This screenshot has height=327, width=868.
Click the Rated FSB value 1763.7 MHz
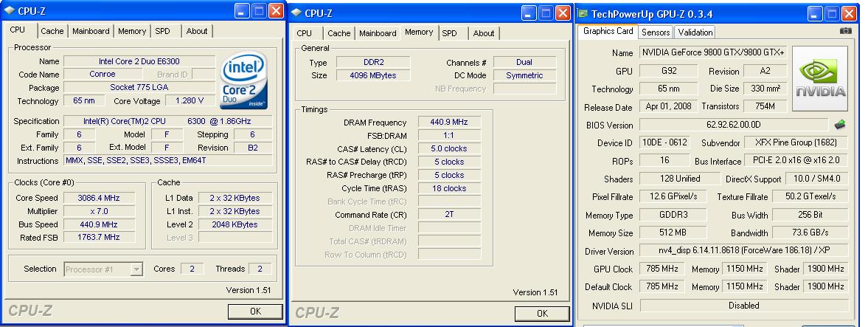99,237
